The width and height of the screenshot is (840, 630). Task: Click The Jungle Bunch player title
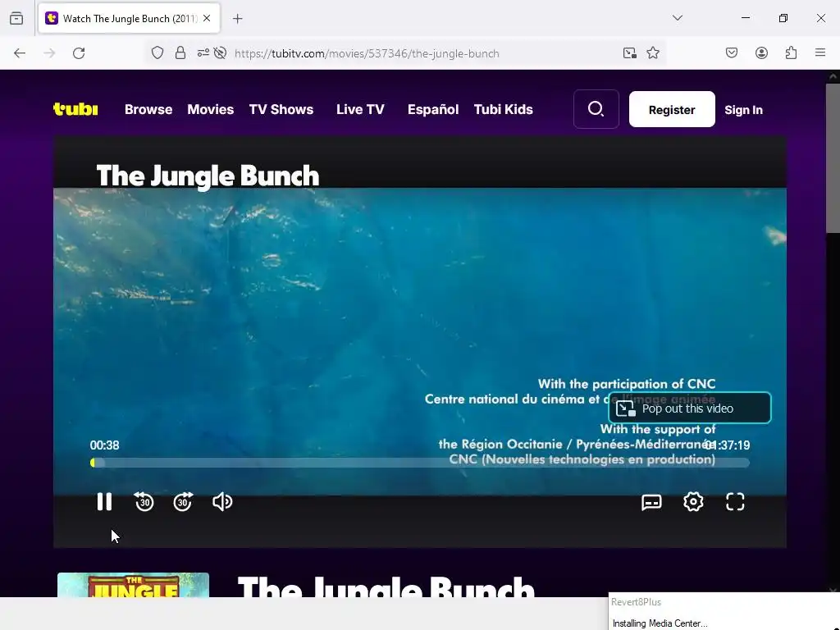(x=208, y=176)
